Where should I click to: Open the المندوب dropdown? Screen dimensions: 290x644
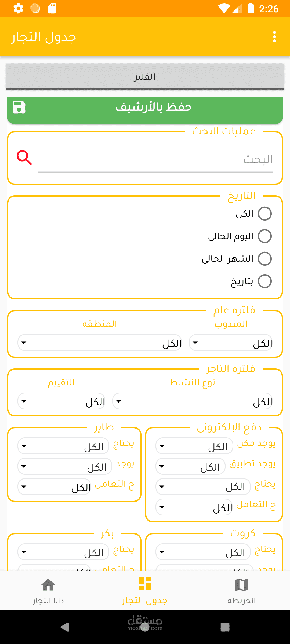(x=231, y=343)
